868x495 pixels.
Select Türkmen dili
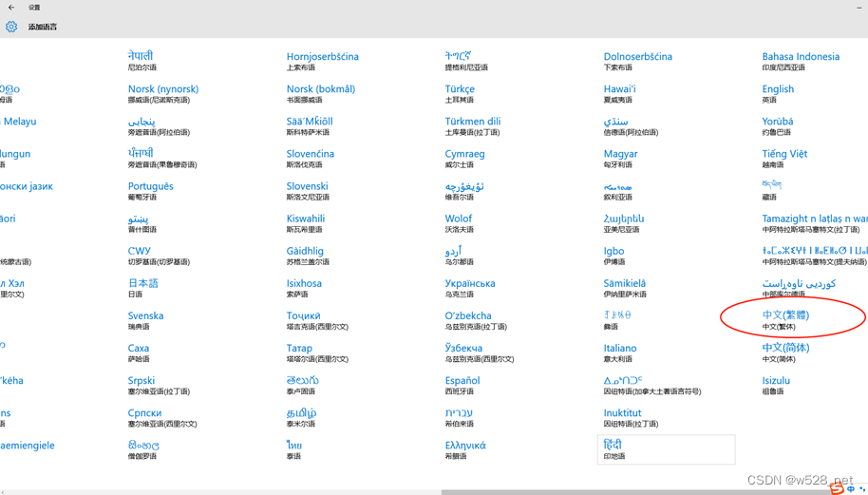click(x=473, y=126)
